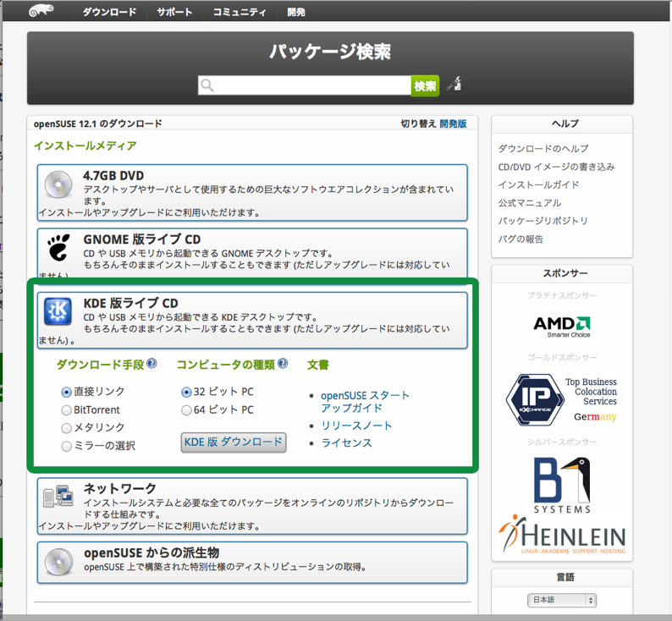Open help icon next to ダウンロード手段
The width and height of the screenshot is (672, 621).
(x=151, y=364)
